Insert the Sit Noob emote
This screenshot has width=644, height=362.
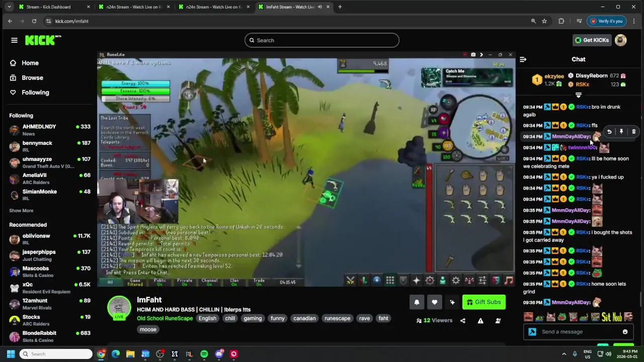point(612,317)
